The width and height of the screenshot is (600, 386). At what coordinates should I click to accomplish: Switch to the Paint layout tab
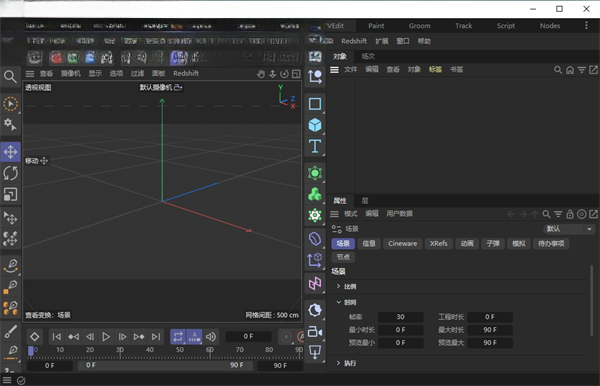376,26
